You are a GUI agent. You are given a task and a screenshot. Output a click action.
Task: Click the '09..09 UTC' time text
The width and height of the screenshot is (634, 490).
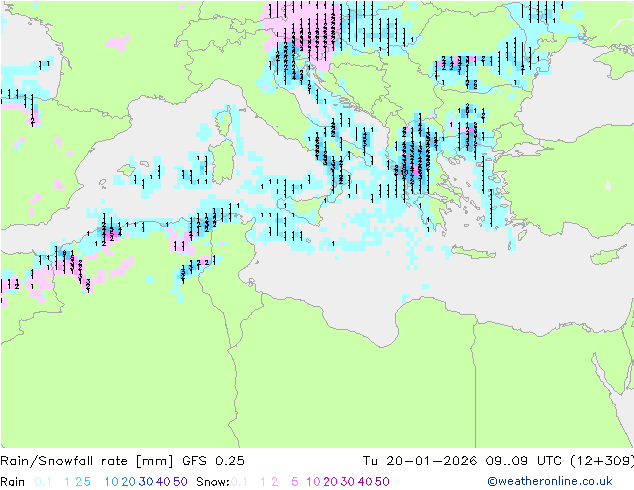pos(522,461)
